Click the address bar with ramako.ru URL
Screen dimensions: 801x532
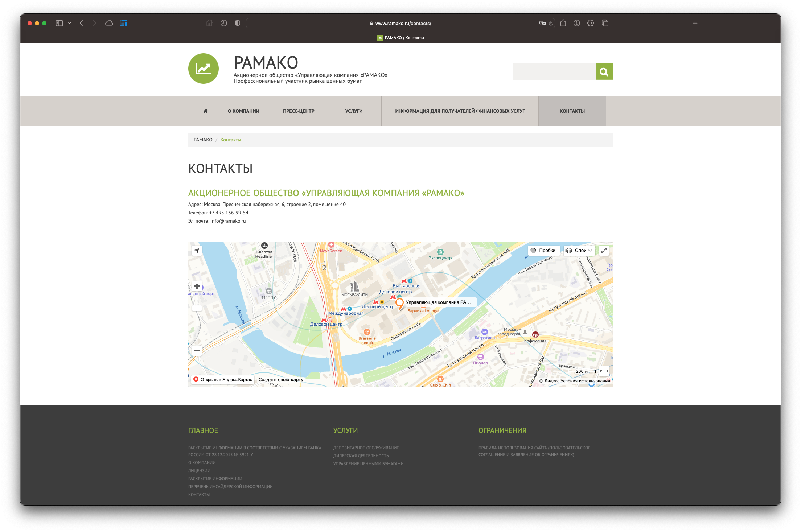(x=400, y=23)
